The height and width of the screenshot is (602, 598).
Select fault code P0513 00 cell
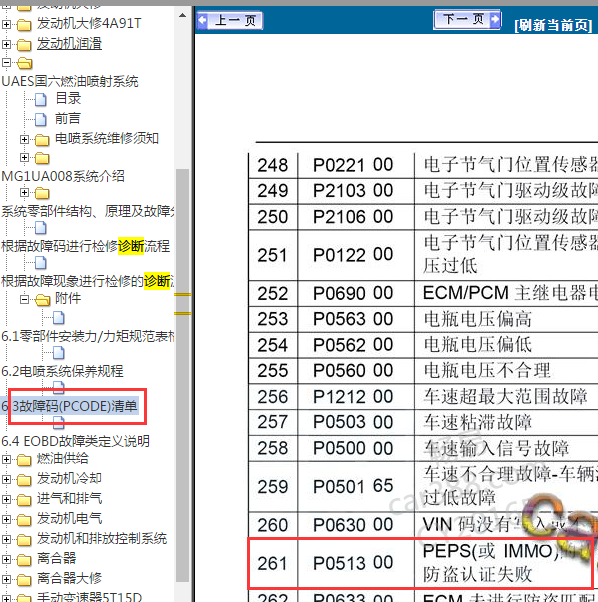356,563
